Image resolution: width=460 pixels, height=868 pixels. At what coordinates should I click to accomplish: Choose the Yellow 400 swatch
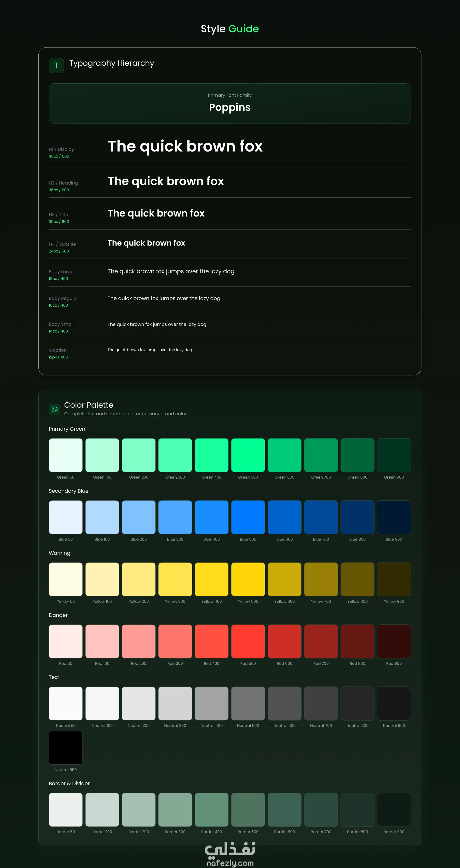pyautogui.click(x=212, y=579)
